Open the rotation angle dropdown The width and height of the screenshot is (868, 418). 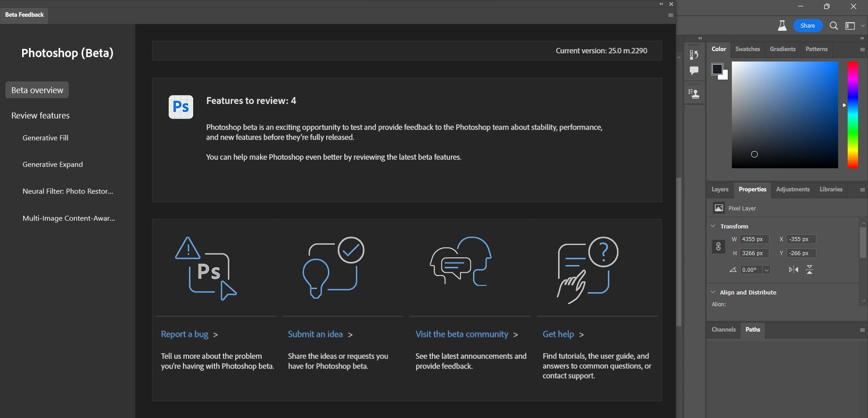(767, 270)
